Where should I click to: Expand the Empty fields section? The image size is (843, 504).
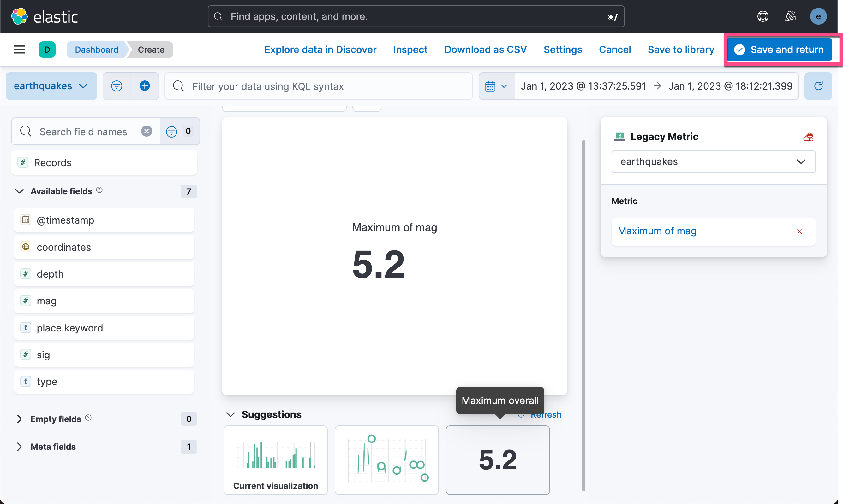point(19,419)
